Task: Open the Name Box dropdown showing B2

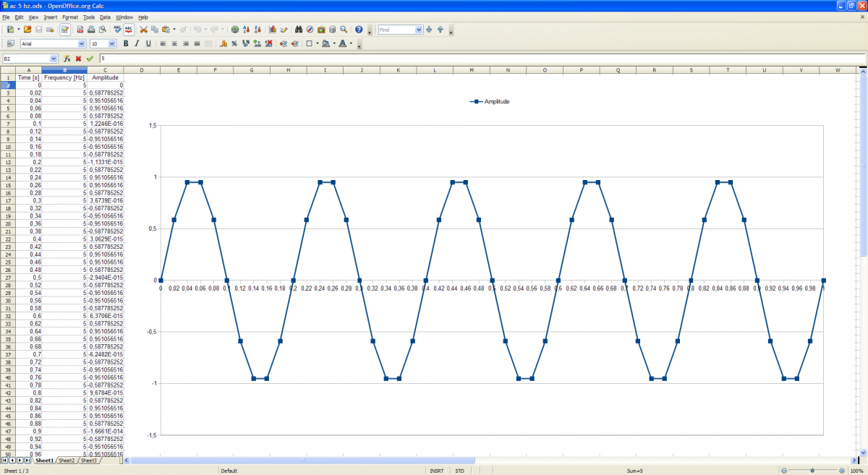Action: [54, 59]
